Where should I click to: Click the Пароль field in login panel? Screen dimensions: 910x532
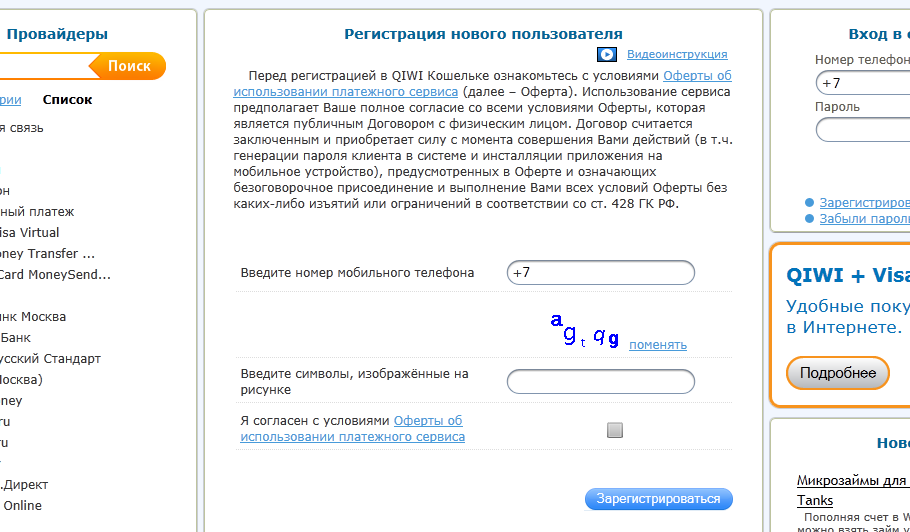pyautogui.click(x=864, y=130)
